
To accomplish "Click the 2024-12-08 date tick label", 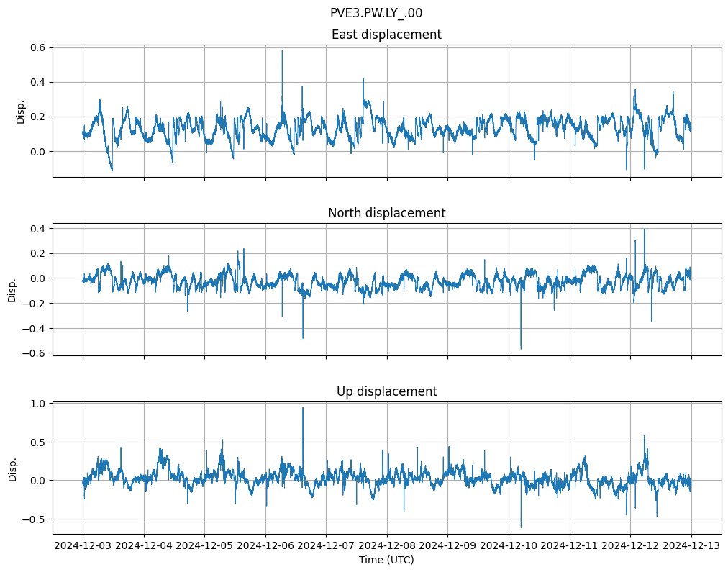I will pyautogui.click(x=387, y=546).
